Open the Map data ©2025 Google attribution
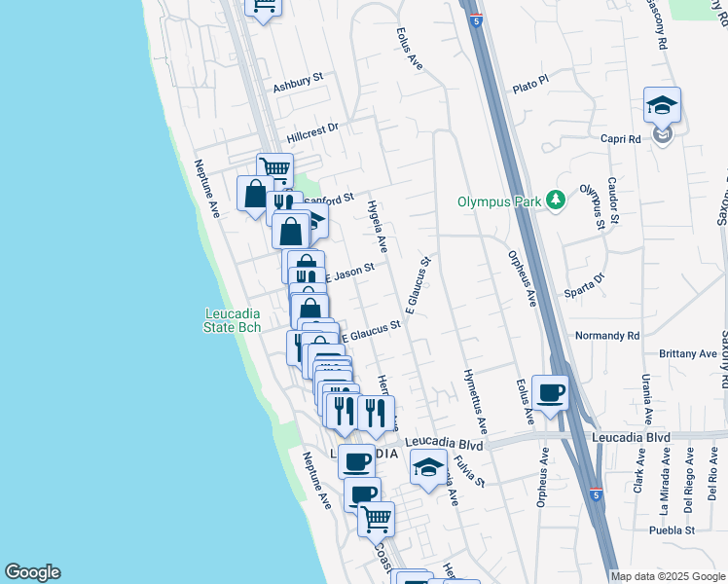Viewport: 728px width, 584px height. coord(668,576)
